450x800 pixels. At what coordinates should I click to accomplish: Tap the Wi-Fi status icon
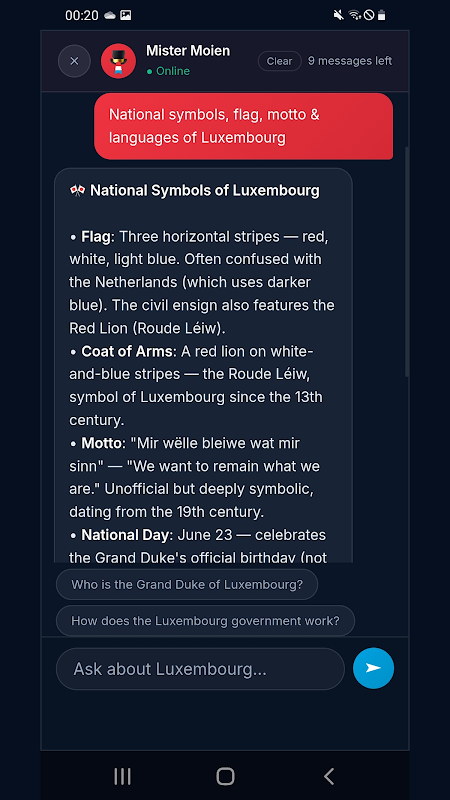[355, 15]
